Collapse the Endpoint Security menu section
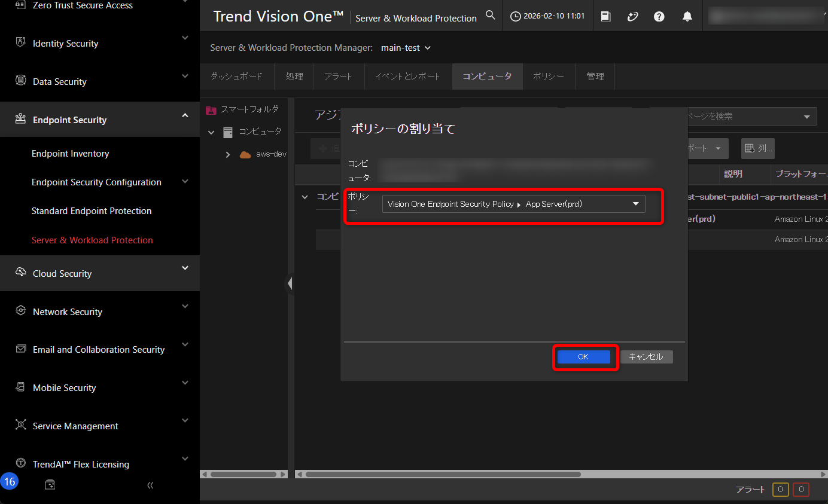828x504 pixels. (185, 115)
